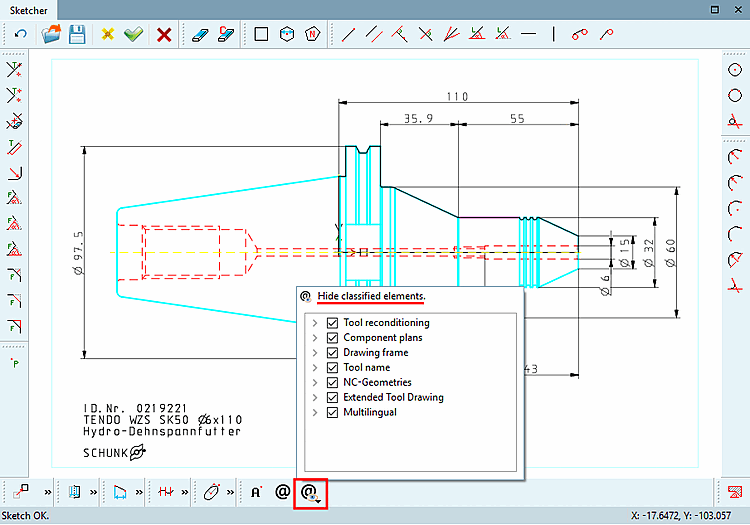
Task: Select the horizontal line tool
Action: 529,34
